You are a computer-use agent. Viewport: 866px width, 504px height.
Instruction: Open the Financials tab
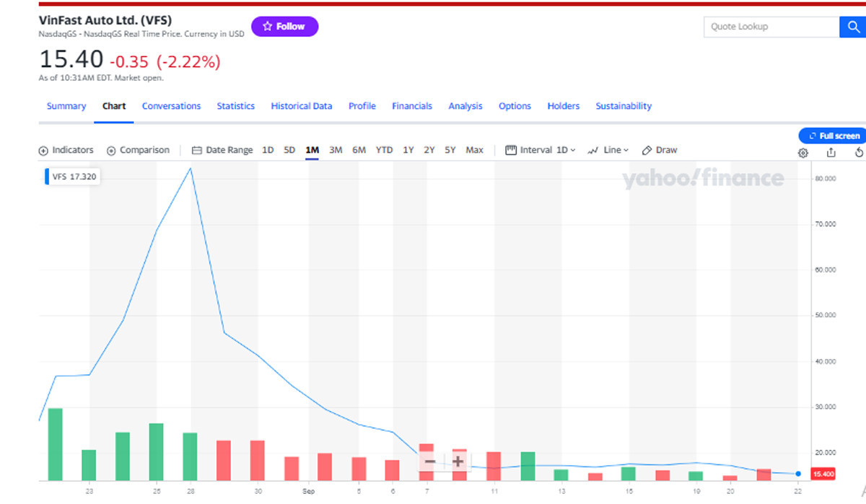[412, 106]
